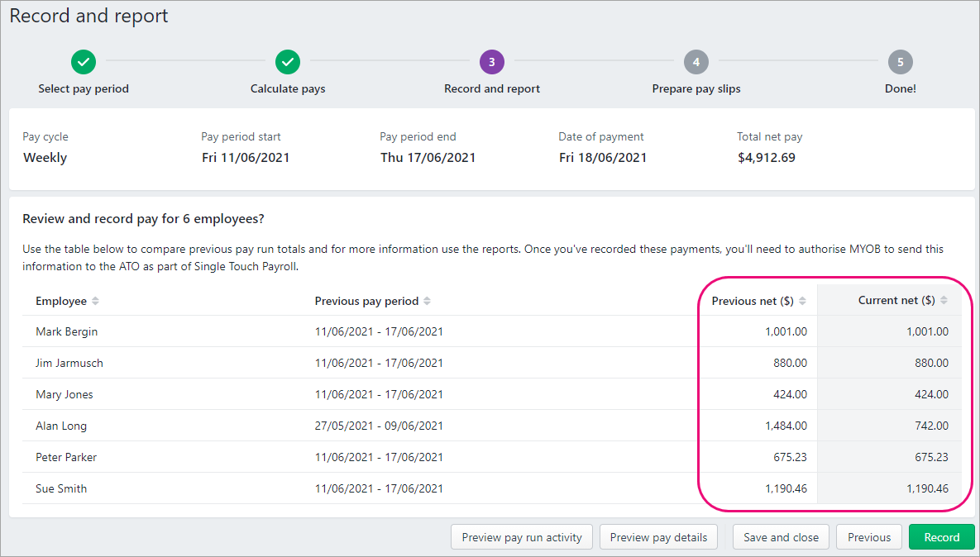This screenshot has width=980, height=557.
Task: Click Mary Jones's current net 424.00
Action: click(x=931, y=395)
